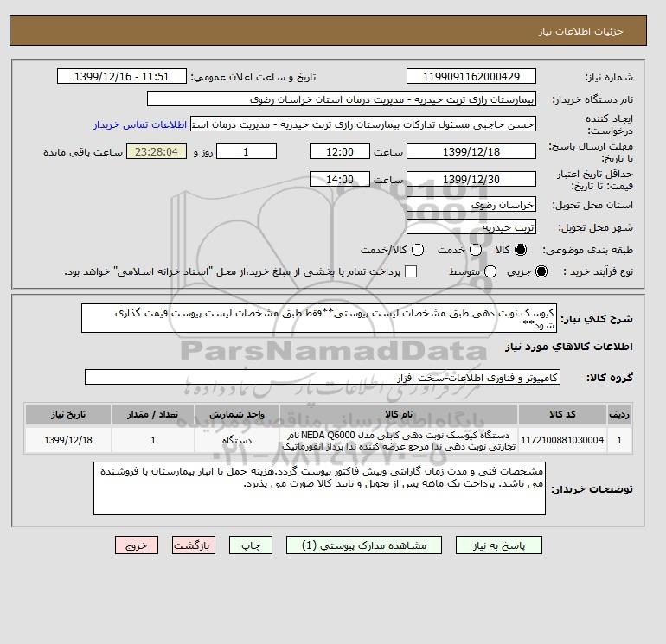
Task: Click the price validity date 1399/12/30 field
Action: click(471, 179)
